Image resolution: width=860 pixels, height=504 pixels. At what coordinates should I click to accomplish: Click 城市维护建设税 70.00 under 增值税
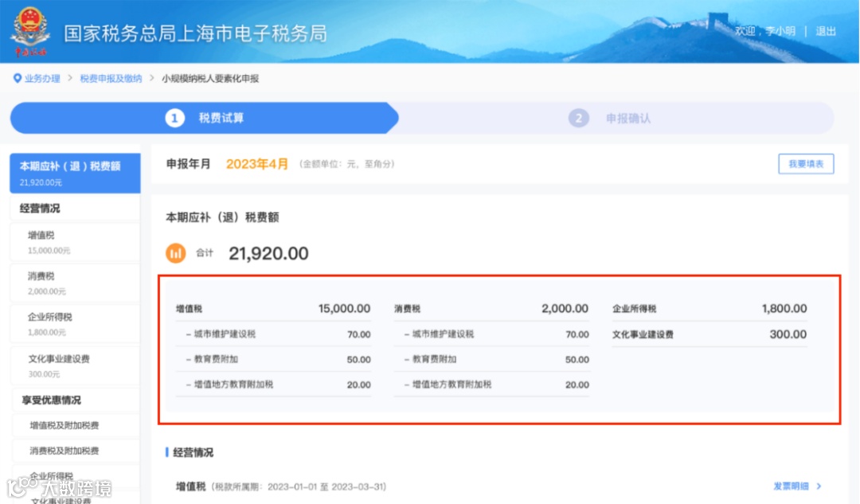tap(273, 334)
